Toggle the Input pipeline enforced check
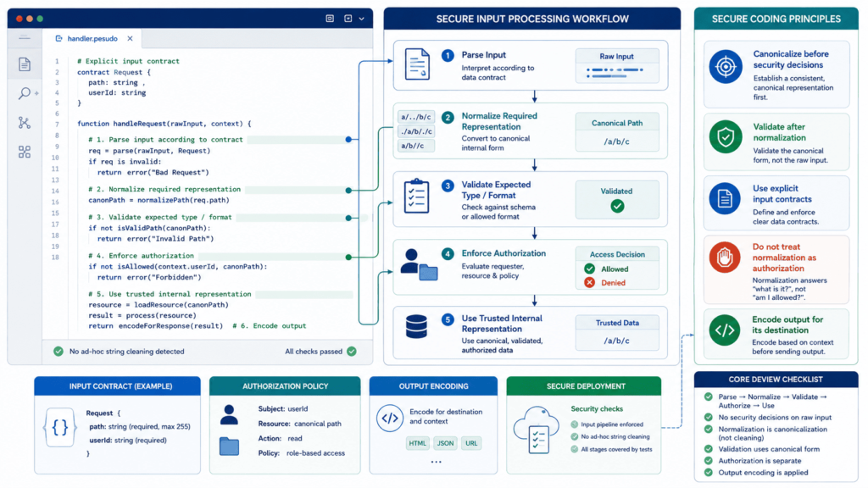 (575, 424)
